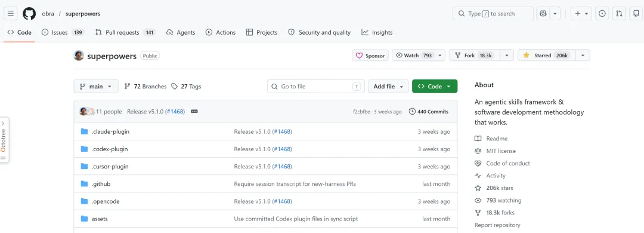Open the Pull requests tab
The image size is (644, 233).
pyautogui.click(x=125, y=32)
